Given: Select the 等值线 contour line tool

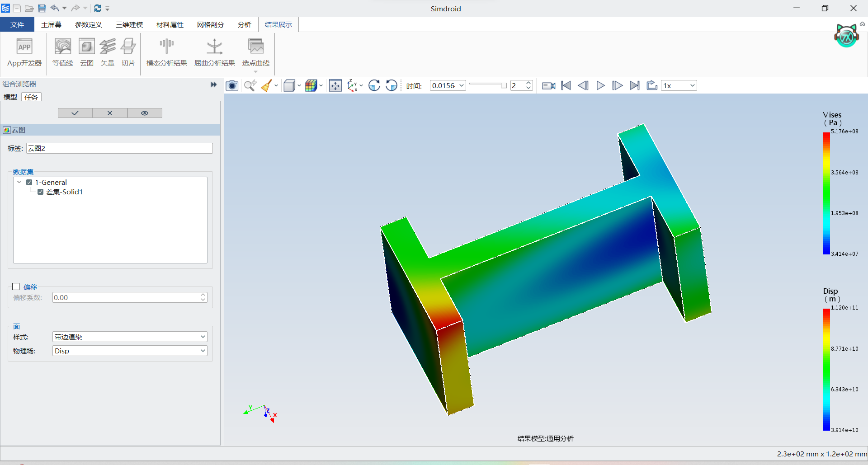Looking at the screenshot, I should [62, 53].
